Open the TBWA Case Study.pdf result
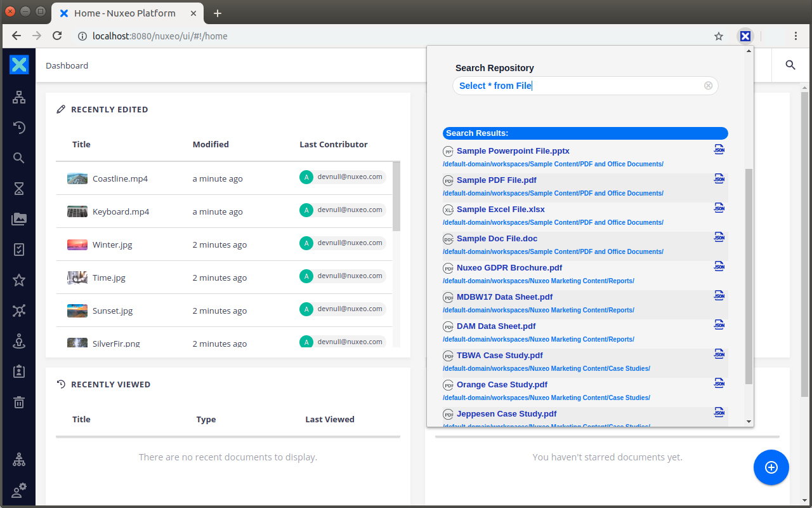This screenshot has width=812, height=508. 499,356
